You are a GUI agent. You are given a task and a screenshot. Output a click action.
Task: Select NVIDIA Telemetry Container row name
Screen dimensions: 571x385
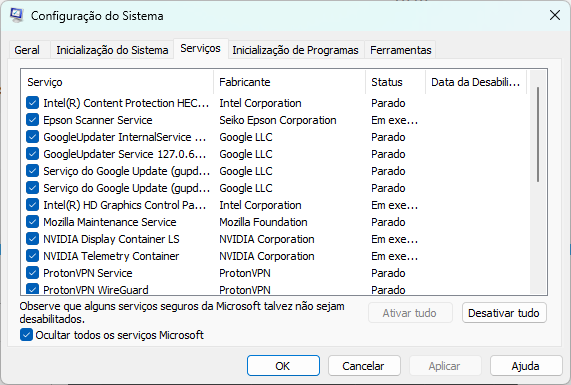tap(111, 256)
